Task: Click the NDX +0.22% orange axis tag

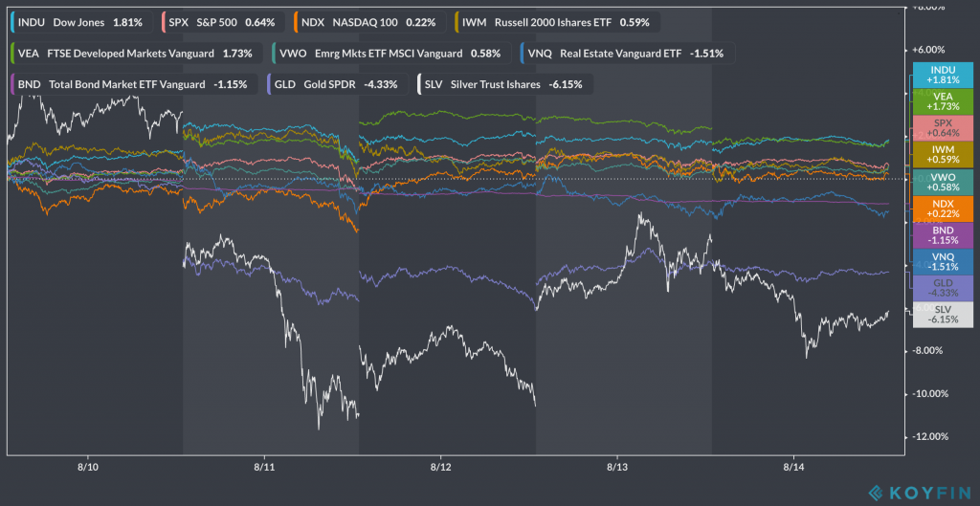Action: tap(943, 209)
